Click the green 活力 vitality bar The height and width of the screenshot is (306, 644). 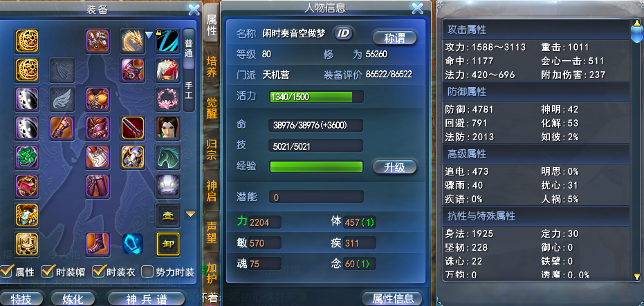pos(316,97)
